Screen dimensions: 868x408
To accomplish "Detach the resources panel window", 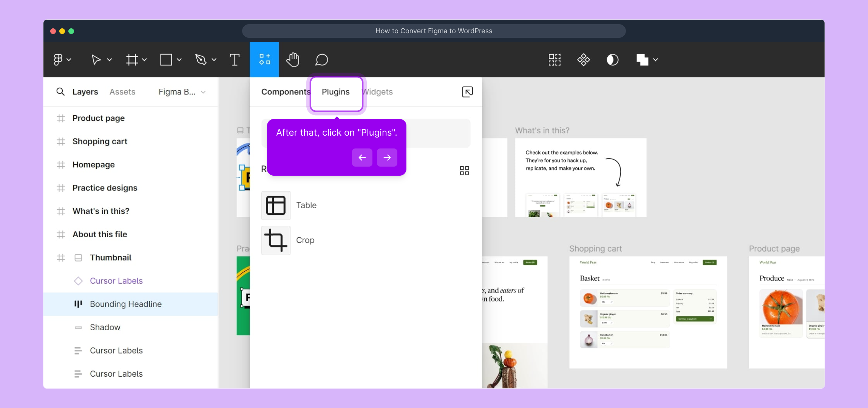I will [x=467, y=92].
